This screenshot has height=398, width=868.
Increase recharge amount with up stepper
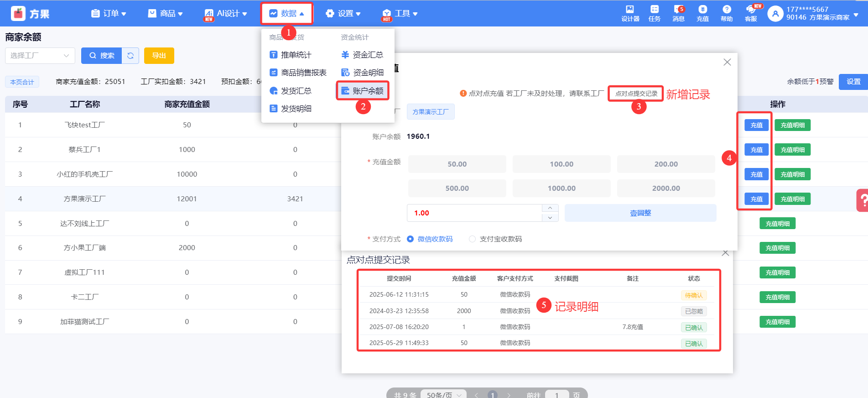550,208
